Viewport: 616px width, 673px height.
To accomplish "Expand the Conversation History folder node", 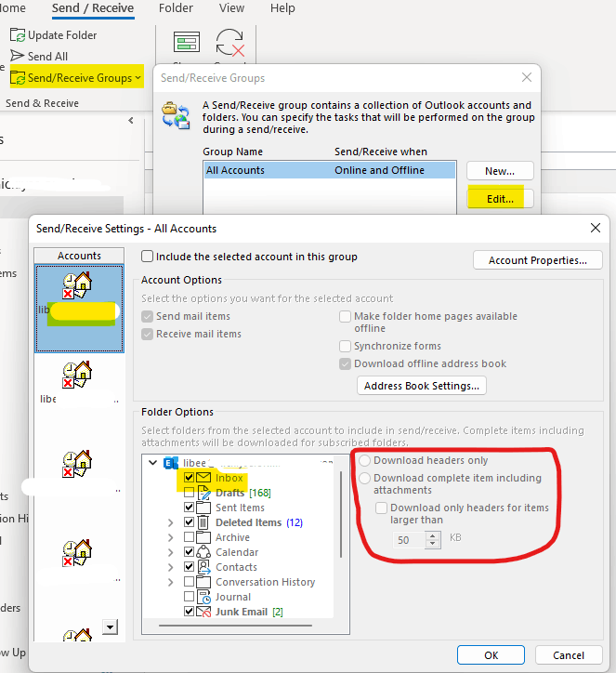I will click(170, 583).
